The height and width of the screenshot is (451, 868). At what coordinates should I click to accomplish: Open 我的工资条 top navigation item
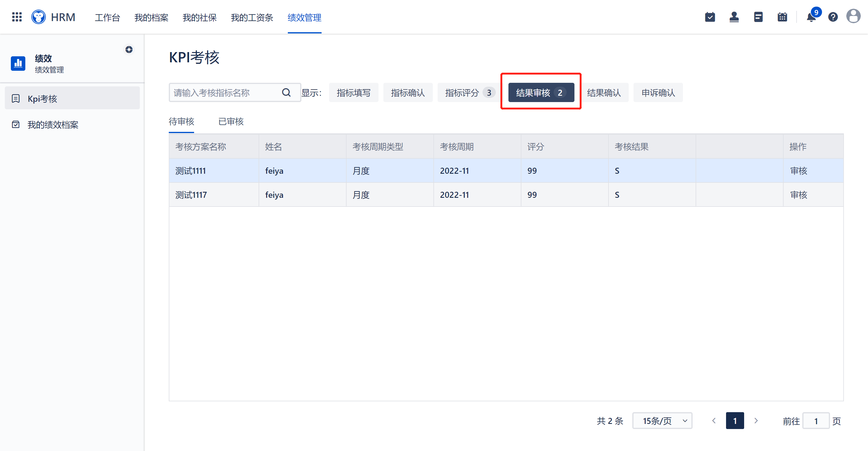252,17
